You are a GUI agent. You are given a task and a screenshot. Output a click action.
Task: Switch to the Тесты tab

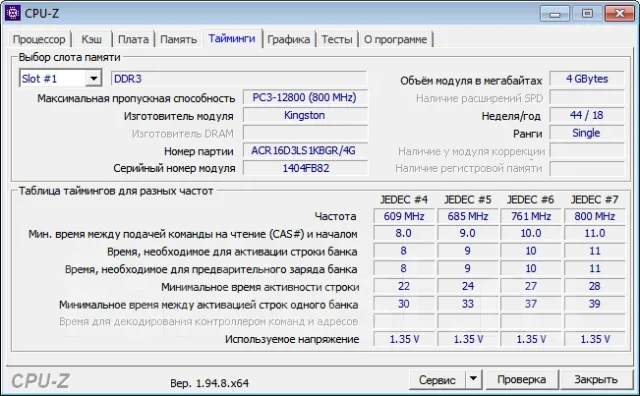[x=337, y=39]
